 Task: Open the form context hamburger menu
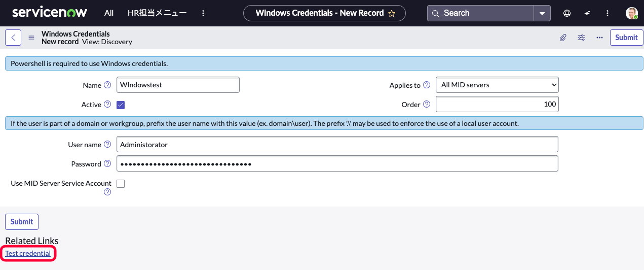coord(31,38)
